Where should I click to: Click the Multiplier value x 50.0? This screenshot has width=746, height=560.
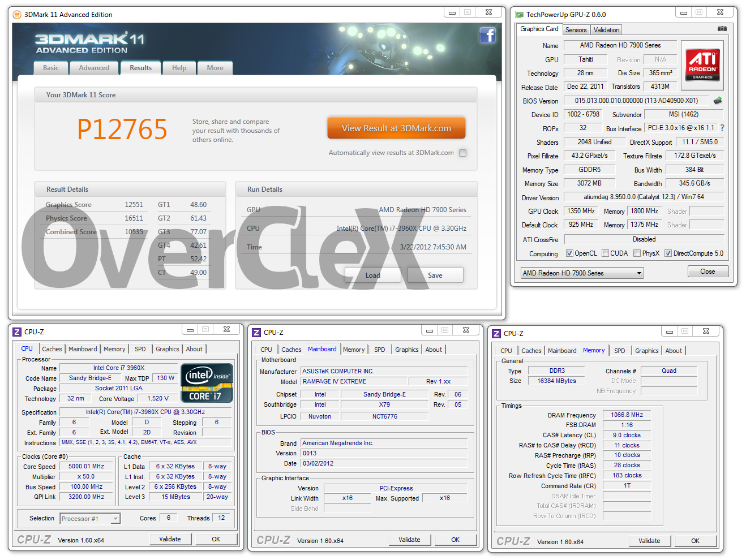87,477
